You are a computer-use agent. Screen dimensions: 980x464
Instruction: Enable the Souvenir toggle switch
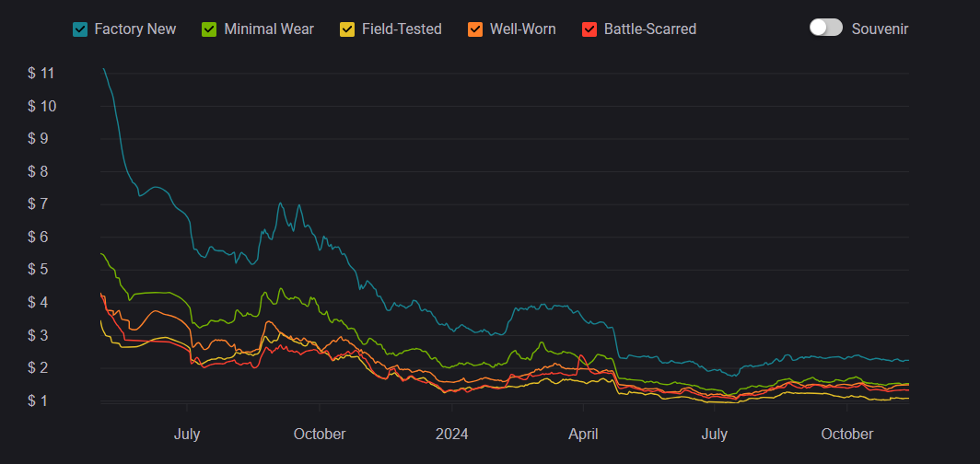[826, 28]
